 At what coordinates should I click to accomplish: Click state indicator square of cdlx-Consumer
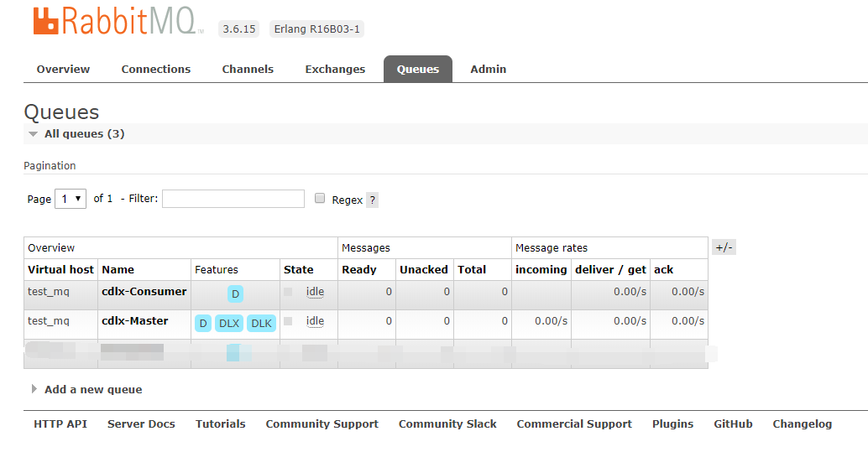(x=288, y=292)
